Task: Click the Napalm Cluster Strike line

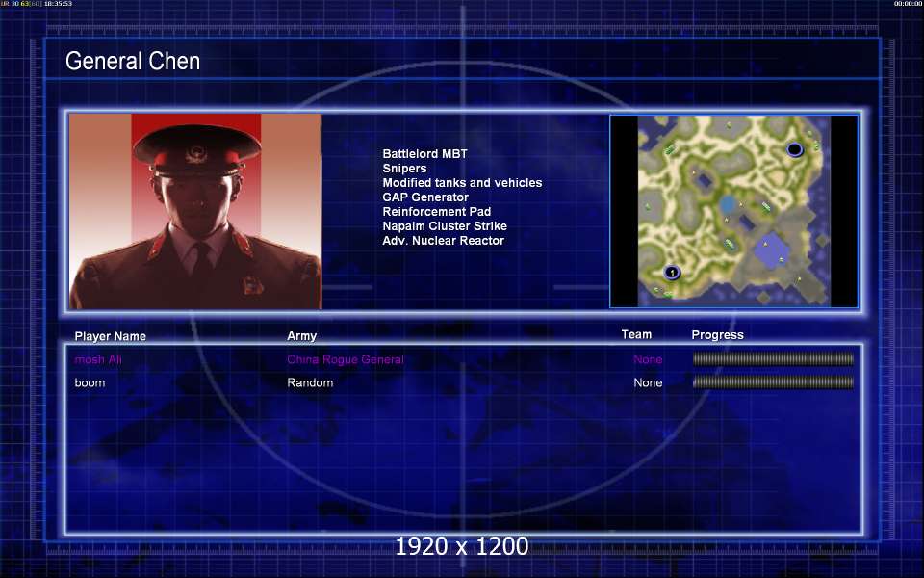Action: point(445,225)
